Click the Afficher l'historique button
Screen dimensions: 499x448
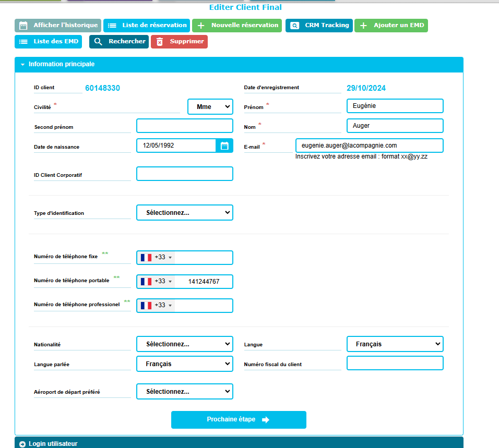tap(57, 25)
